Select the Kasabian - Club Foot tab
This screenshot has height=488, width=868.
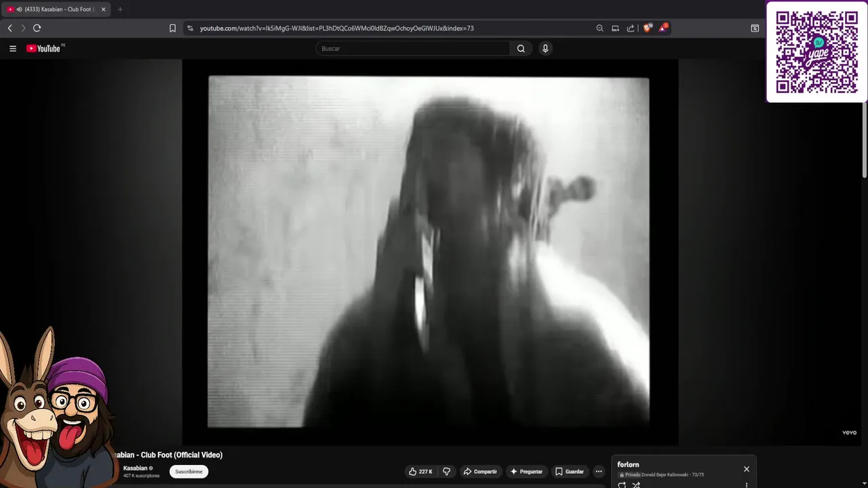pos(56,9)
